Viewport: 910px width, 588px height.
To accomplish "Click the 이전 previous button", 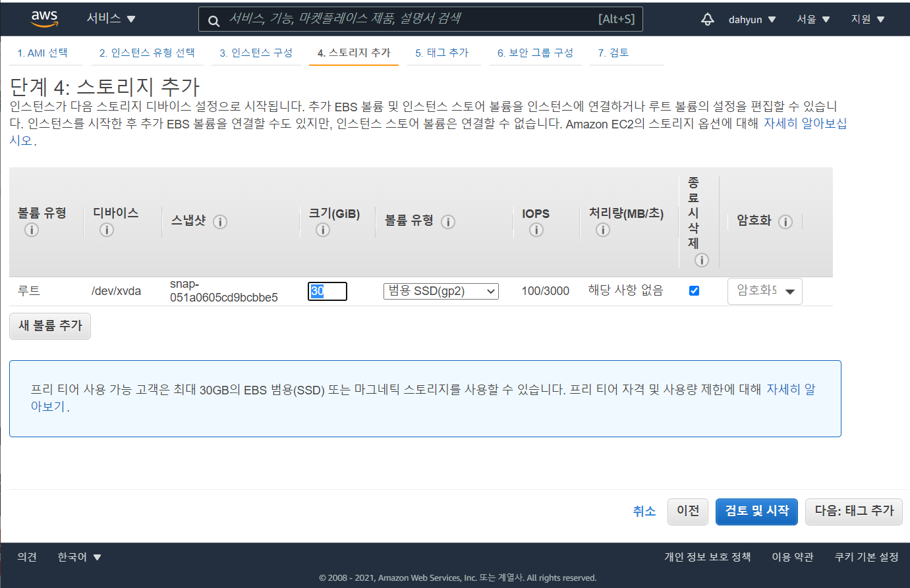I will click(x=688, y=512).
